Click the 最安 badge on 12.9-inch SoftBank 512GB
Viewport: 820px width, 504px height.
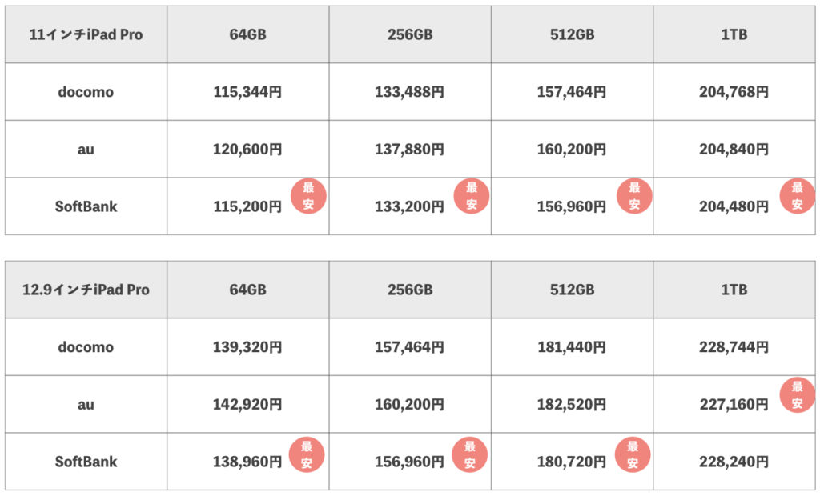633,454
